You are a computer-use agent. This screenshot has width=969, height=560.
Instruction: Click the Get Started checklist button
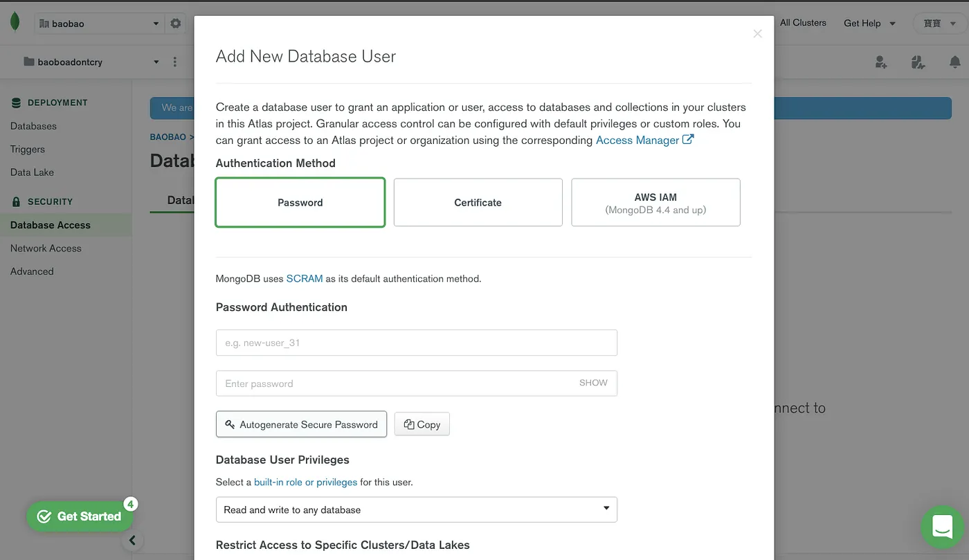80,516
